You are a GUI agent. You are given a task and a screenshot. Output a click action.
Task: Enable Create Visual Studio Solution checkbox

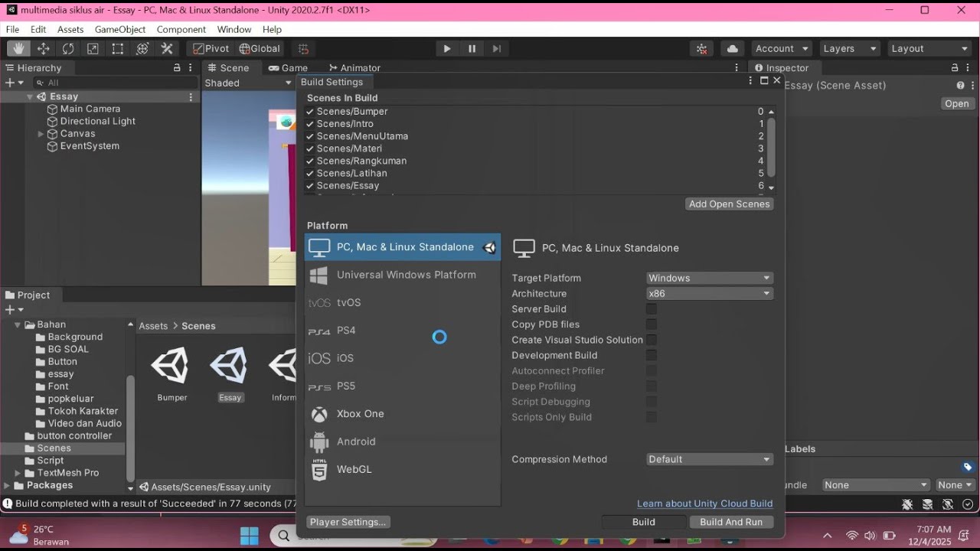click(652, 340)
